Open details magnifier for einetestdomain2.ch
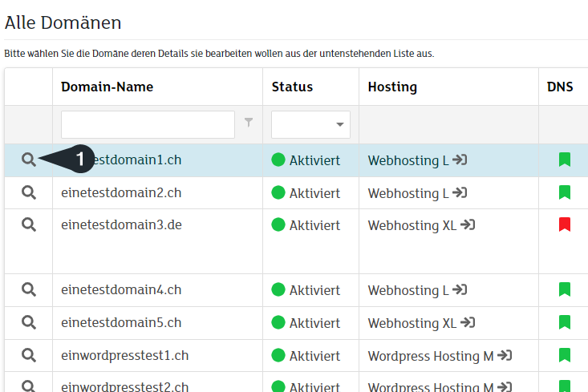This screenshot has height=392, width=588. coord(29,192)
